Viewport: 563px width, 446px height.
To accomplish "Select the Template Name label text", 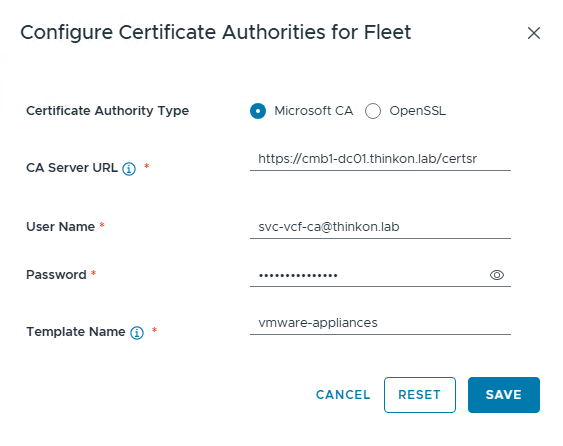I will [x=76, y=331].
